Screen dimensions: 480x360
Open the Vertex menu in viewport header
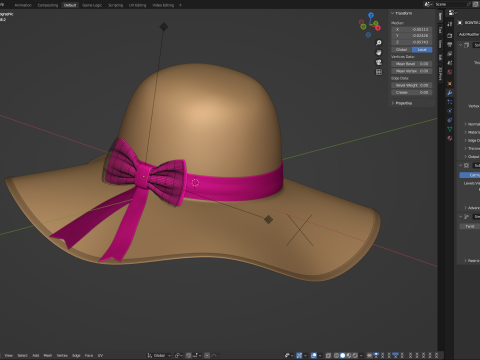[x=62, y=355]
